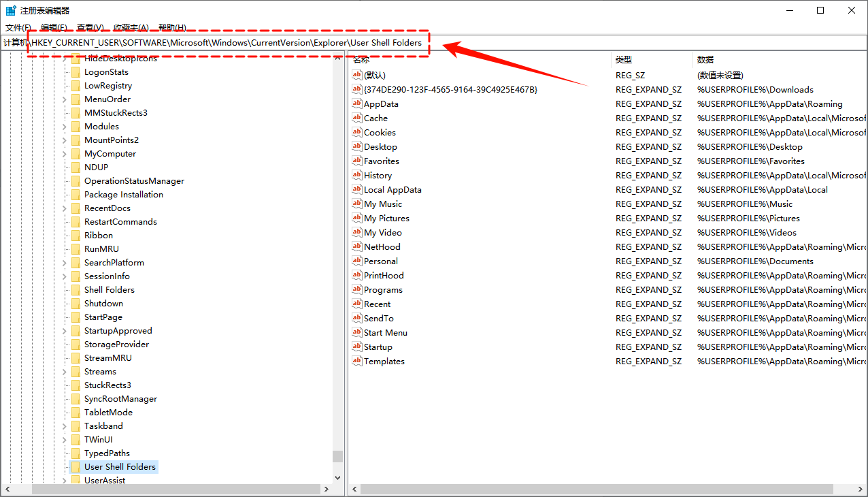Click the Shell Folders folder icon
868x497 pixels.
pos(76,290)
